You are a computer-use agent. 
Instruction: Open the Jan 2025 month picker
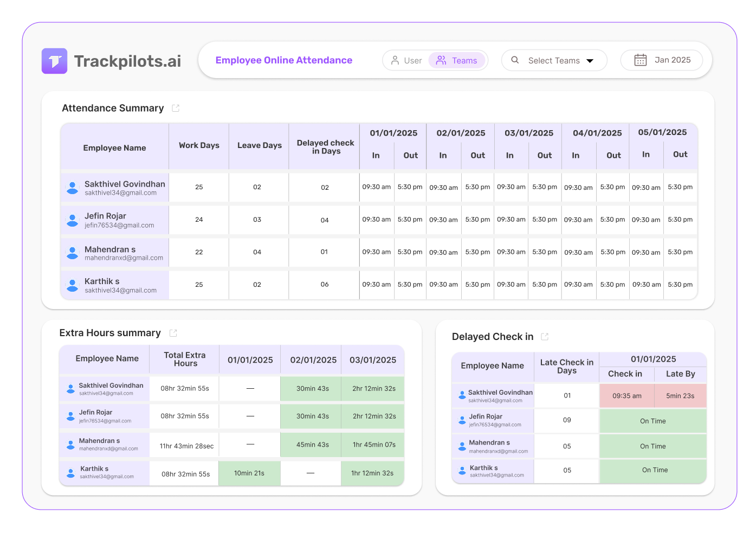672,60
